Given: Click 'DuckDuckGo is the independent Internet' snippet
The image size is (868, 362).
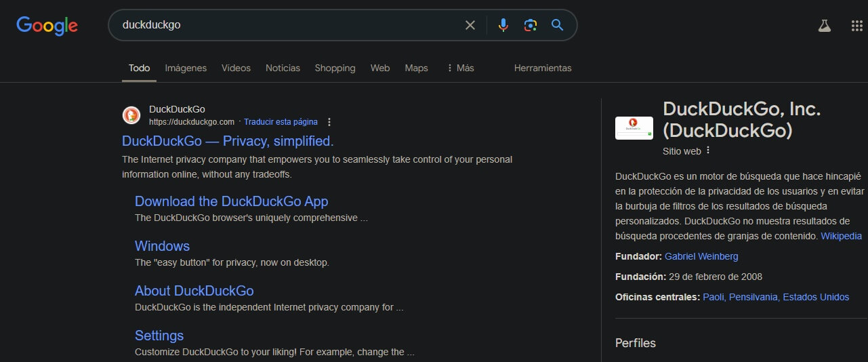Looking at the screenshot, I should (269, 307).
